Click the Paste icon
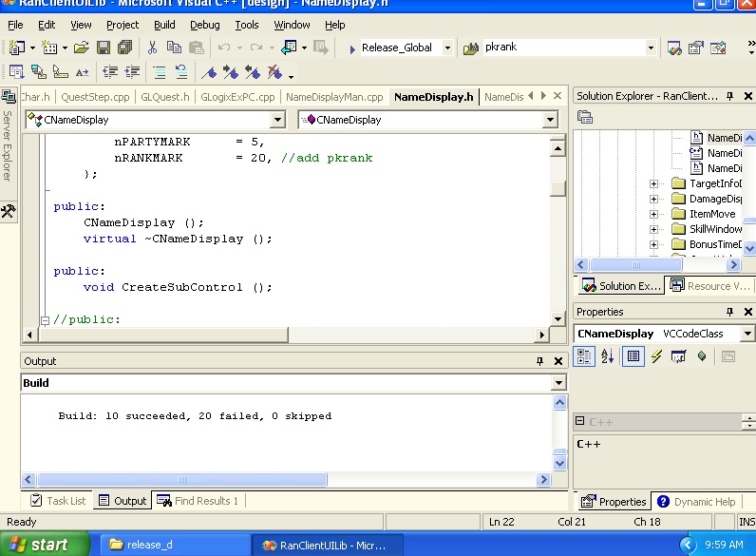This screenshot has width=756, height=556. [197, 48]
